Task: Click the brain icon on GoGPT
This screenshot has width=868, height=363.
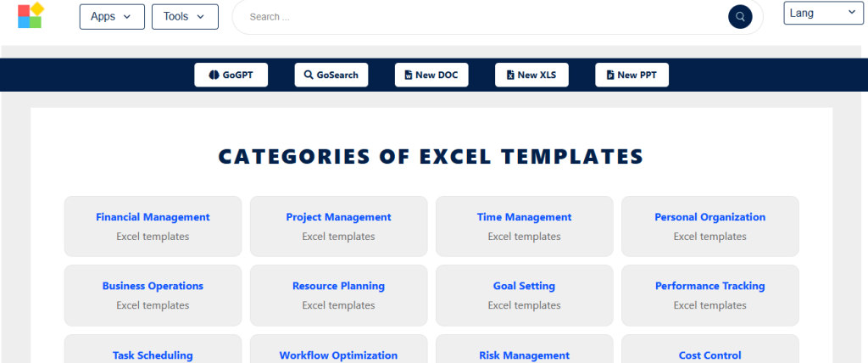Action: click(214, 75)
